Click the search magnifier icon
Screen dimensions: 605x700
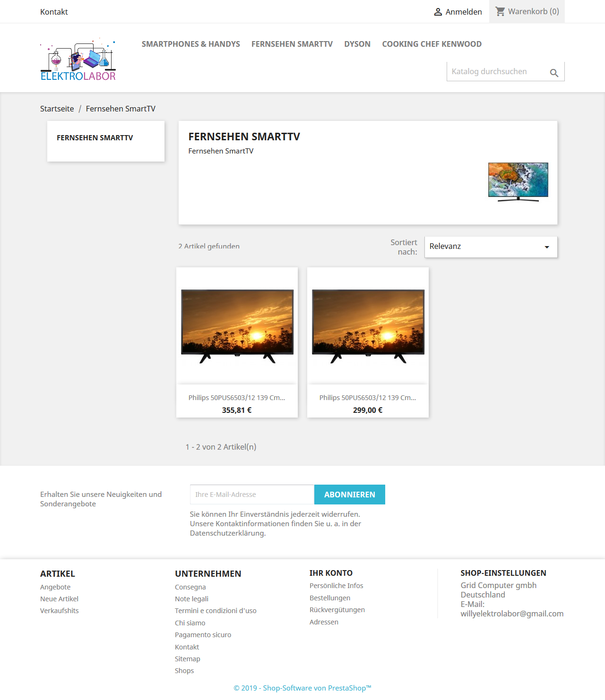point(554,73)
